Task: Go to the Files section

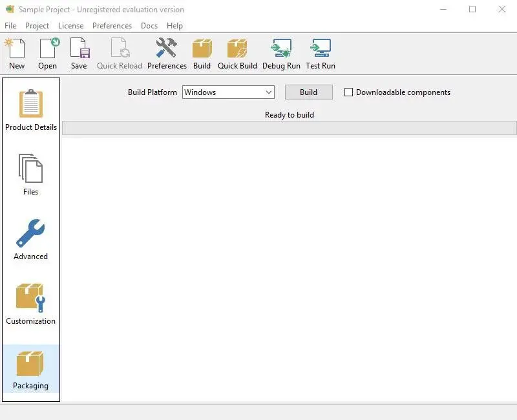Action: tap(30, 174)
